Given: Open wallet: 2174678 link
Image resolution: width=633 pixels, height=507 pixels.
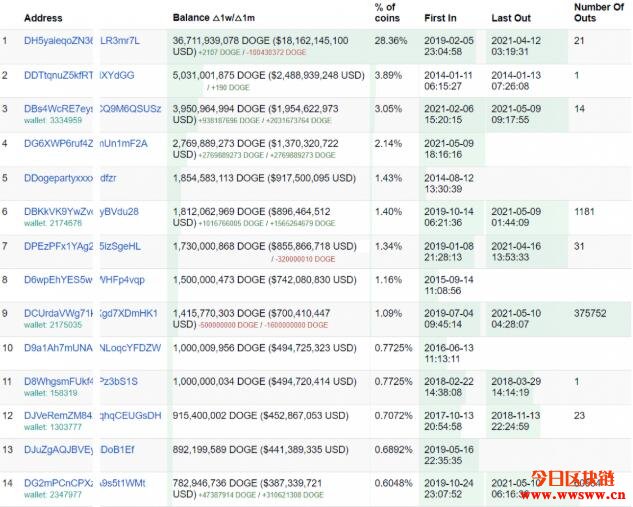Looking at the screenshot, I should (x=53, y=223).
